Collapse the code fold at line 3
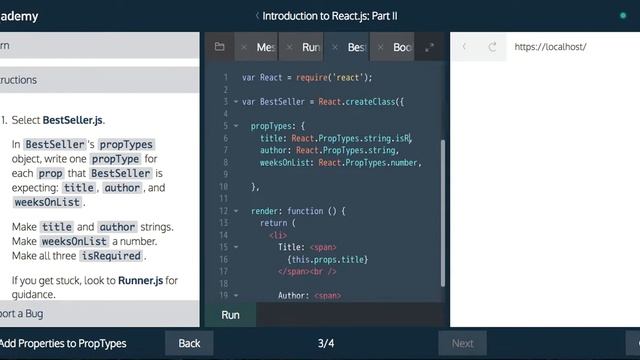640x360 pixels. point(236,102)
